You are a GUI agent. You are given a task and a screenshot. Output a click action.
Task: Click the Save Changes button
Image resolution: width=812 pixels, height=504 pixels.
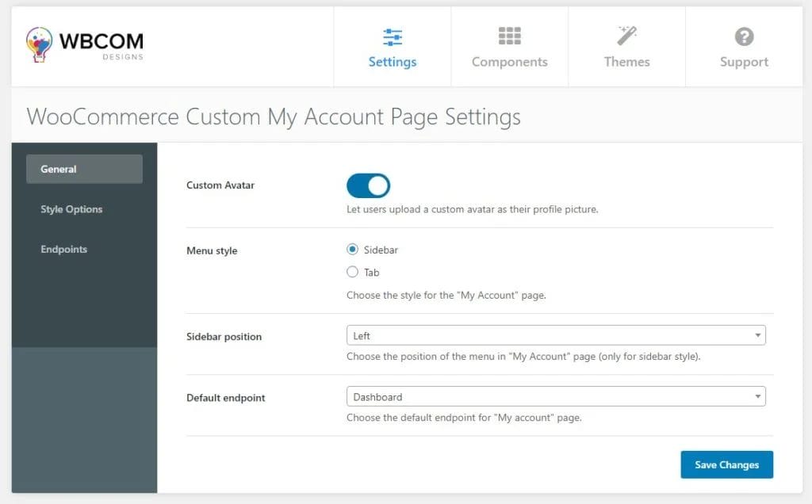(726, 464)
